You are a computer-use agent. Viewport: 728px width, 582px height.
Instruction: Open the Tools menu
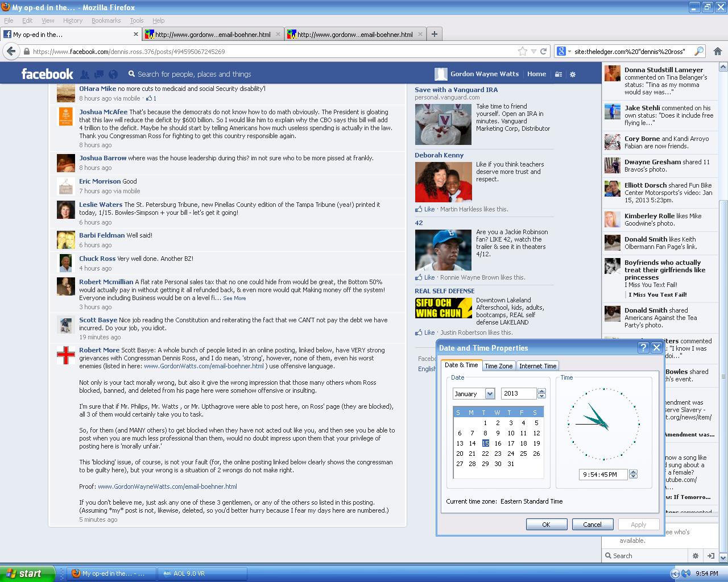[x=136, y=20]
